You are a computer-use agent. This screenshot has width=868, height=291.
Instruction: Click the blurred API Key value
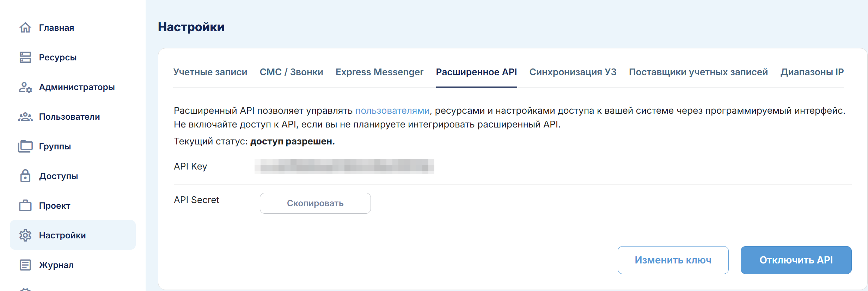pos(344,166)
